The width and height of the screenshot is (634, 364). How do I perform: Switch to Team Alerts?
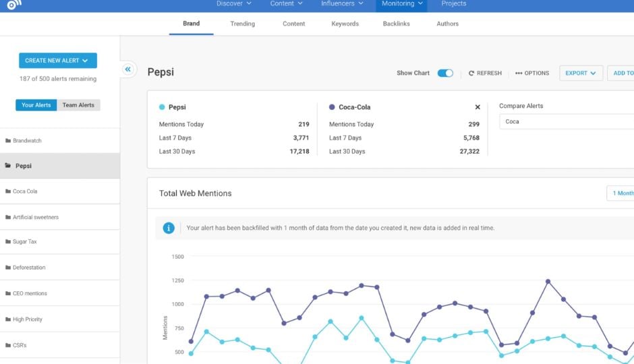pyautogui.click(x=78, y=105)
